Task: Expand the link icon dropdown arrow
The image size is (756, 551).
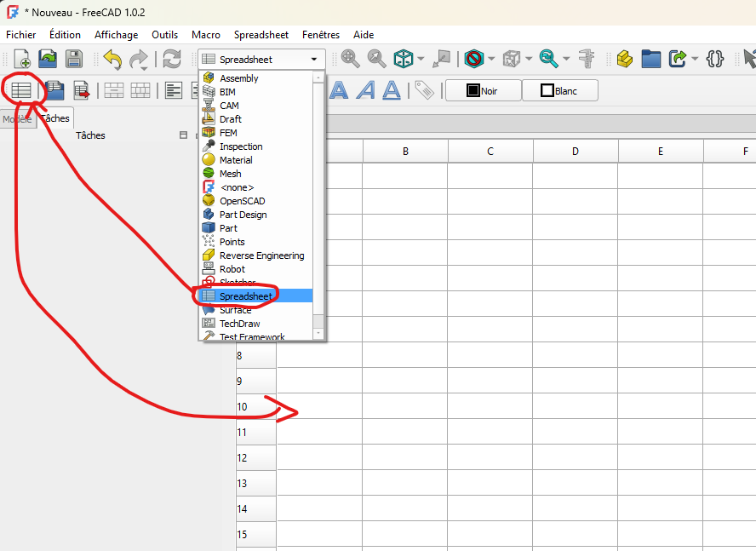Action: pos(695,59)
